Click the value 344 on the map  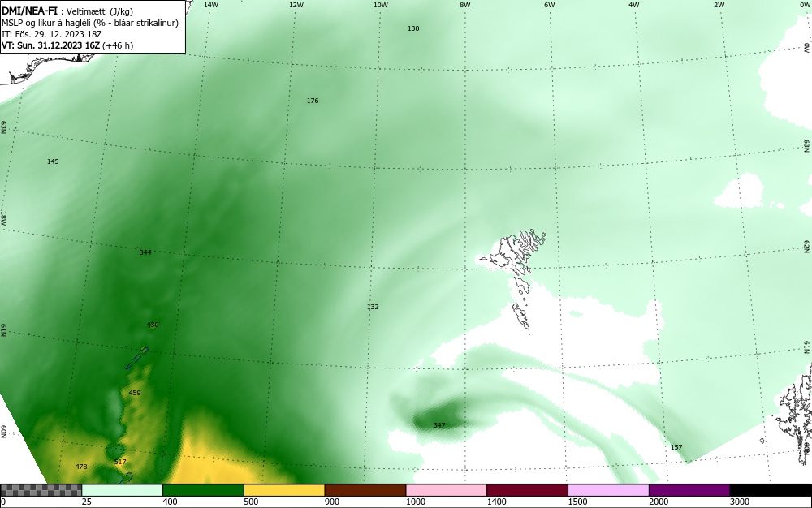point(145,252)
